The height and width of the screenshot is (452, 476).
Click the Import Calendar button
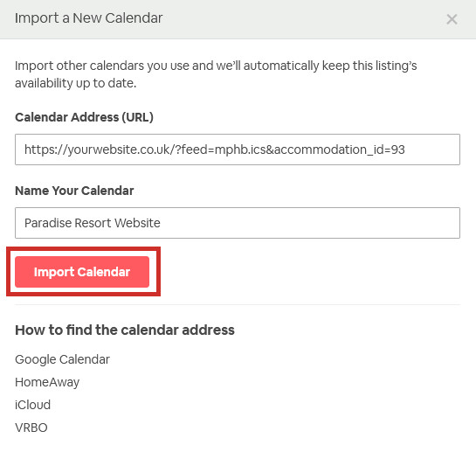(x=82, y=272)
